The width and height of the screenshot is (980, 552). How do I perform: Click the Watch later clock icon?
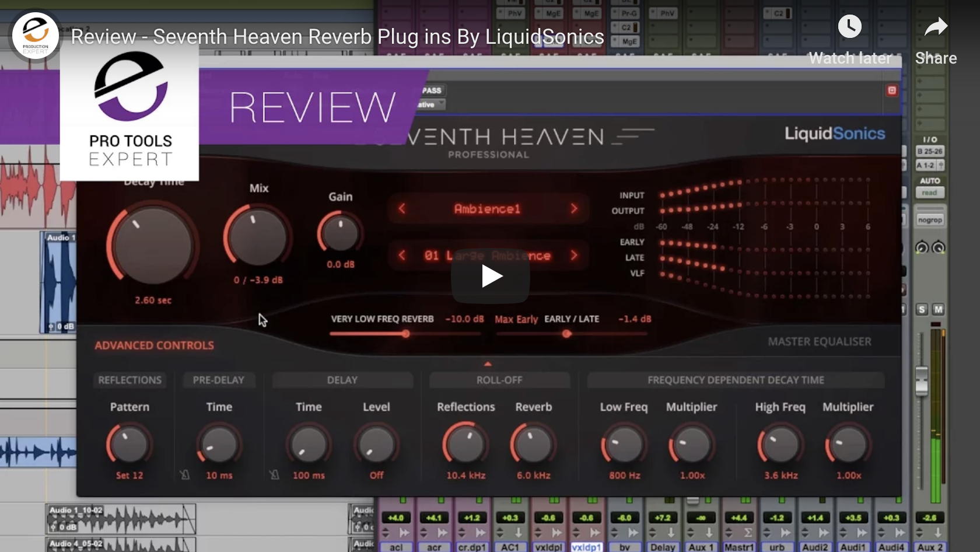click(850, 26)
